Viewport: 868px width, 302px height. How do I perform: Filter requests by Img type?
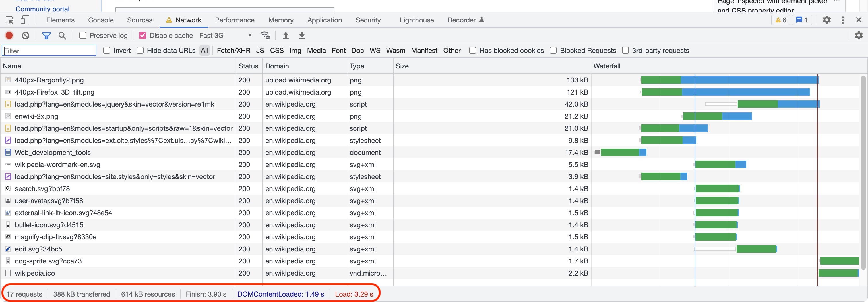295,51
